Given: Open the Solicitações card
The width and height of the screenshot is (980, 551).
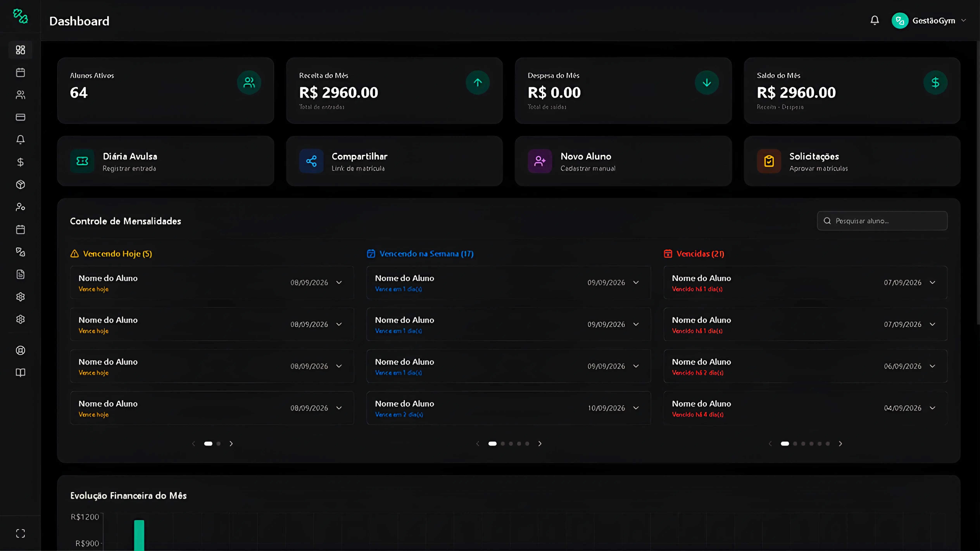Looking at the screenshot, I should click(852, 161).
